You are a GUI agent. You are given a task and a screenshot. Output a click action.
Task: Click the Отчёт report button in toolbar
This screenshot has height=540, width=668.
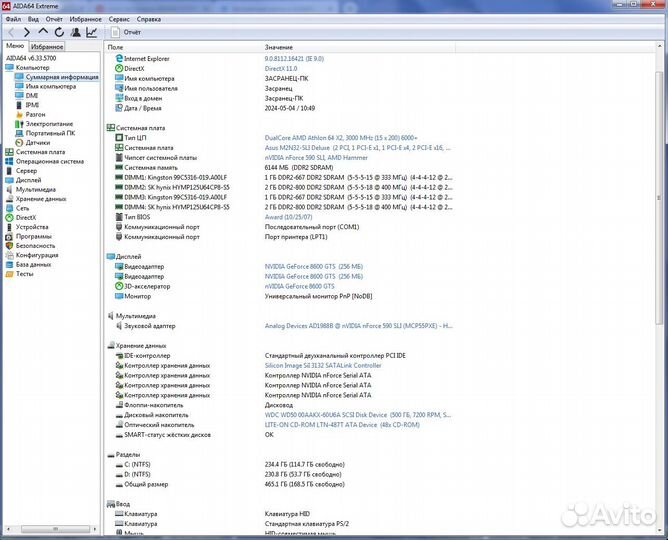125,32
